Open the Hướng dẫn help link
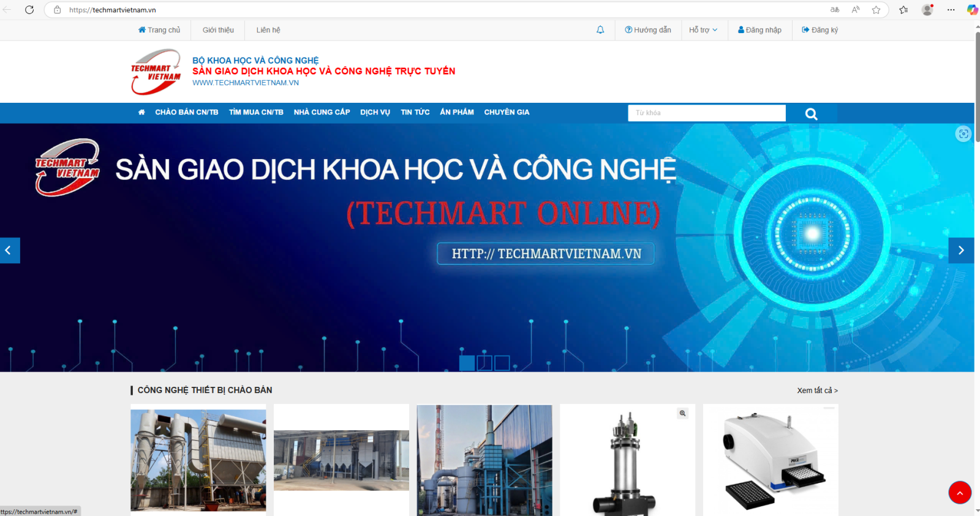980x516 pixels. click(648, 30)
